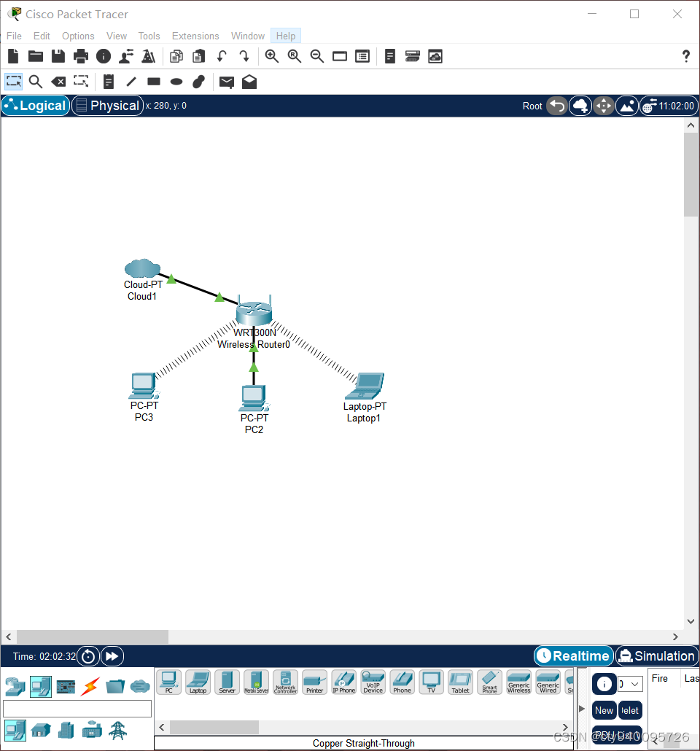Screen dimensions: 700x751
Task: Zoom out of the workspace
Action: pos(316,57)
